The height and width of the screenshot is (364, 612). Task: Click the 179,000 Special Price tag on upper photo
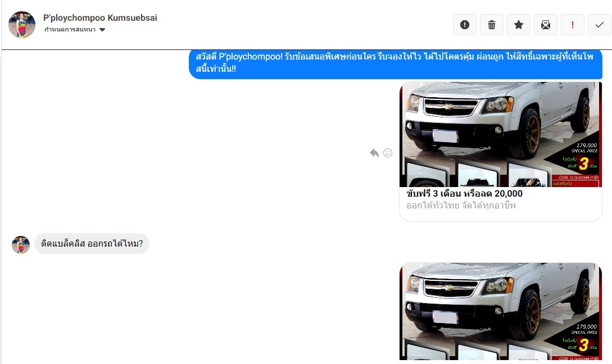[584, 148]
